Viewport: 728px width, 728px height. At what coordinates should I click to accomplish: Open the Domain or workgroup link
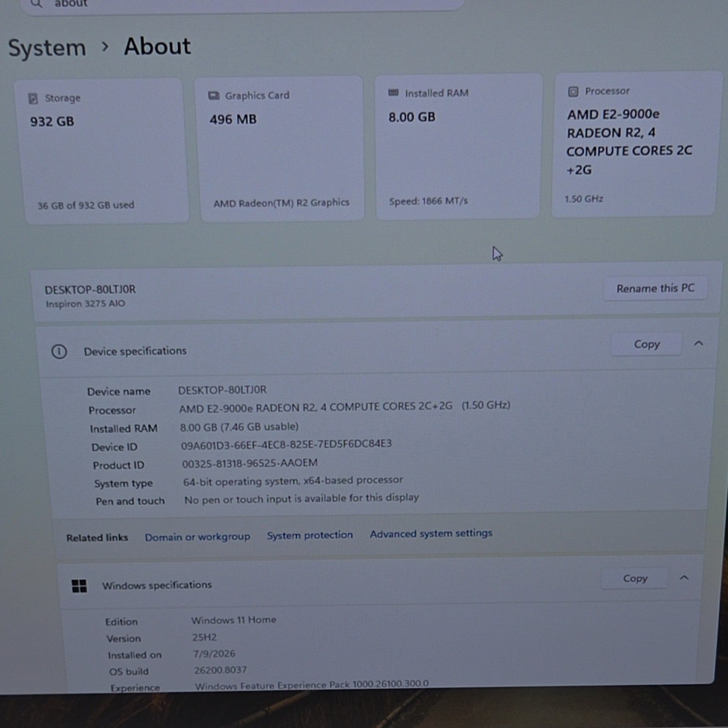[198, 537]
